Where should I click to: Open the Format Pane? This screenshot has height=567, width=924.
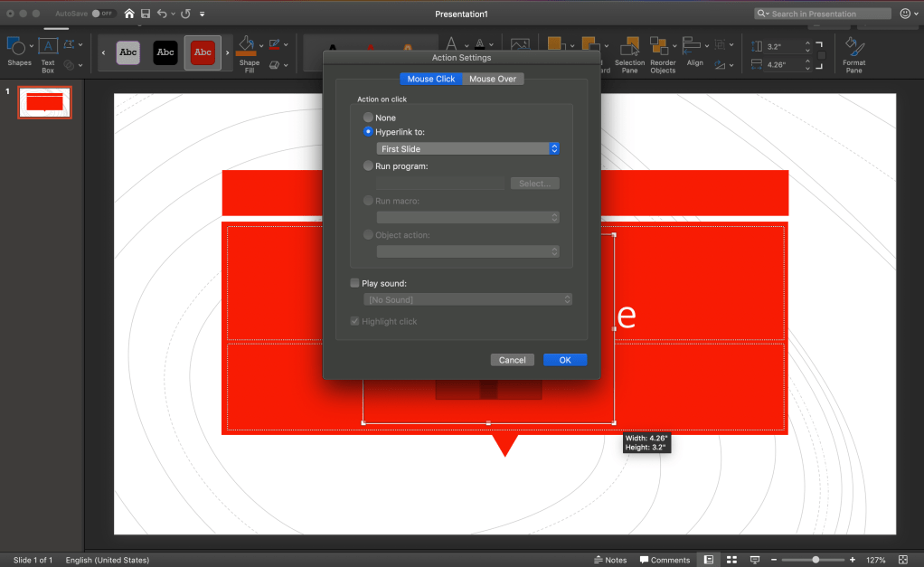tap(853, 53)
